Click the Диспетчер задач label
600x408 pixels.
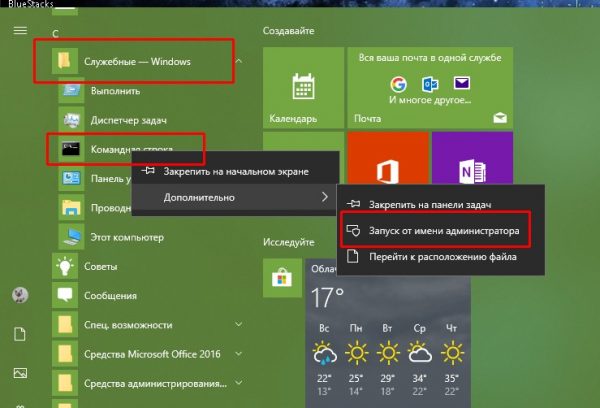coord(129,121)
